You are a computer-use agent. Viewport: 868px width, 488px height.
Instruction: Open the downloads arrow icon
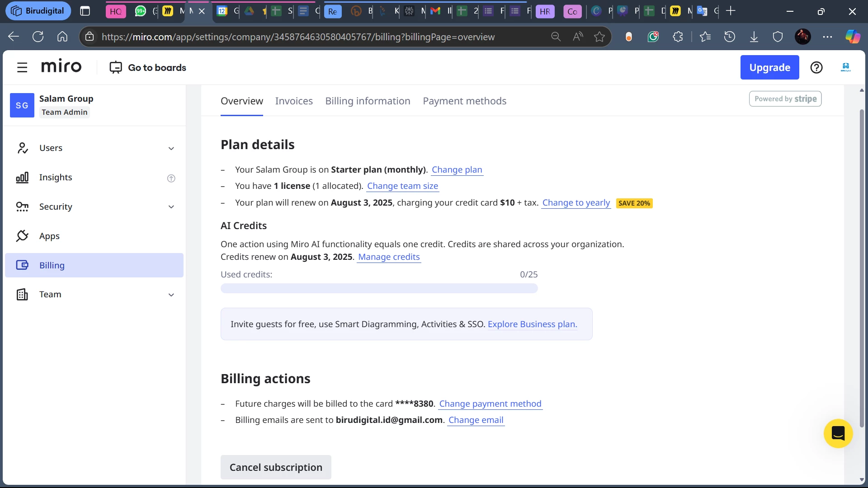[x=754, y=37]
